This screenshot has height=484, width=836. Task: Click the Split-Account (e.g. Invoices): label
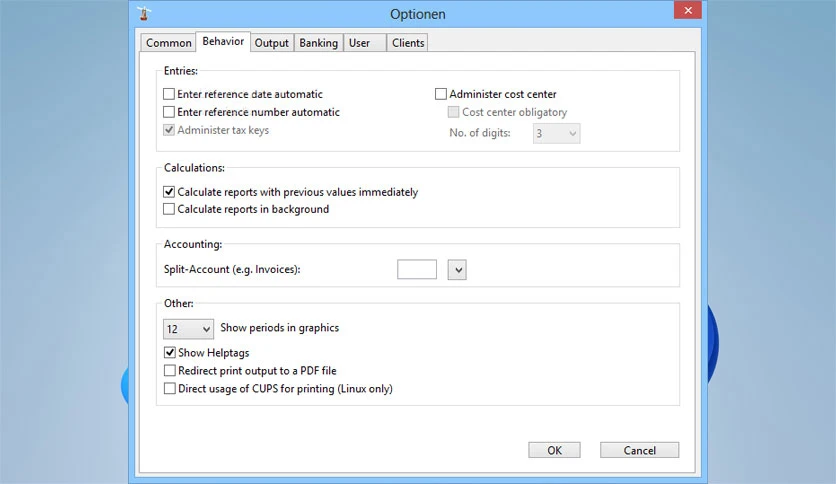[x=232, y=269]
